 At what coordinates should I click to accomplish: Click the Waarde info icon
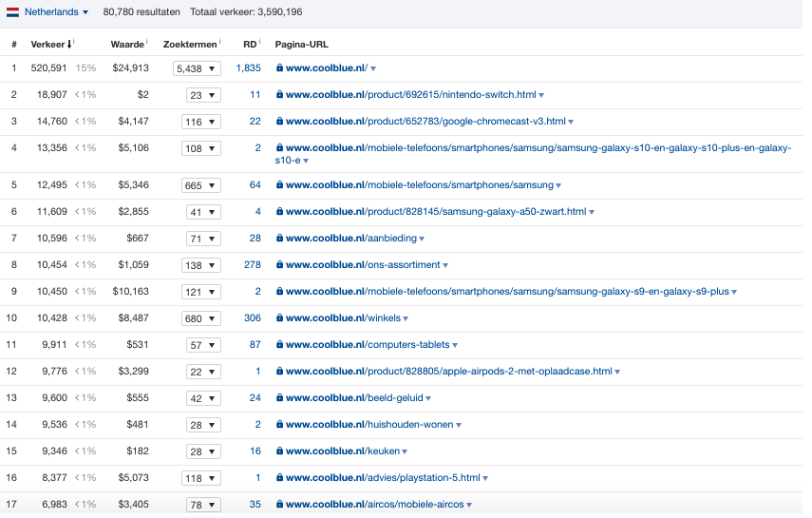point(146,41)
